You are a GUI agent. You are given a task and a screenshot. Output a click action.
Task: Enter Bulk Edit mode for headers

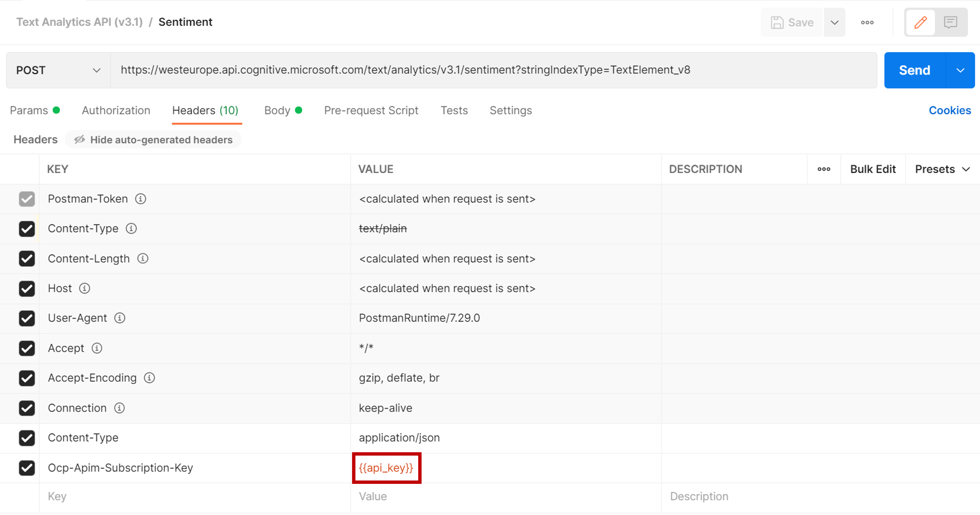(x=872, y=169)
